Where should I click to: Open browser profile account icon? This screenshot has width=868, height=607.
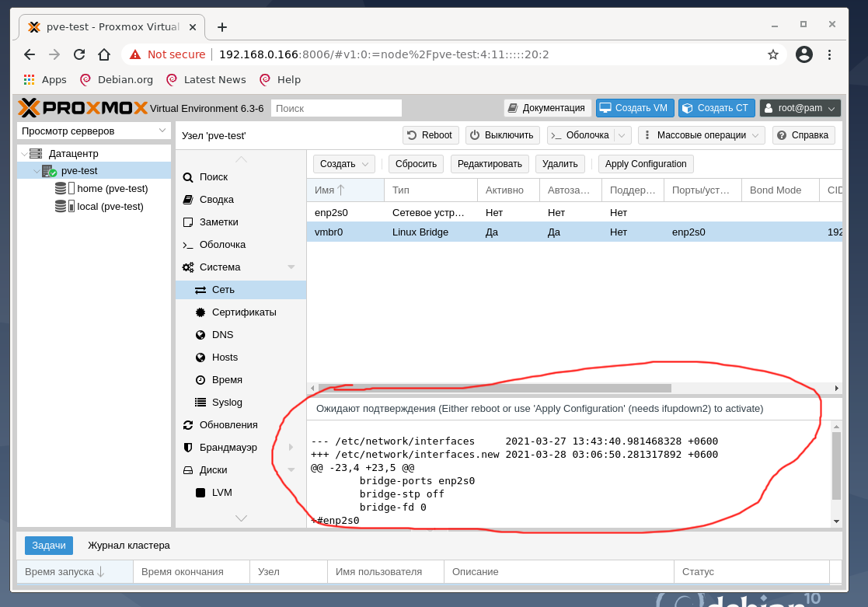pyautogui.click(x=804, y=54)
